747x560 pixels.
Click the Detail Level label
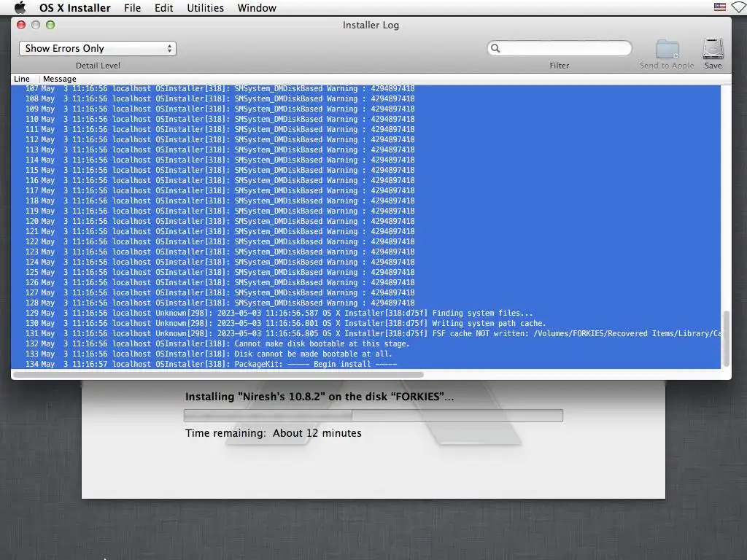click(98, 66)
